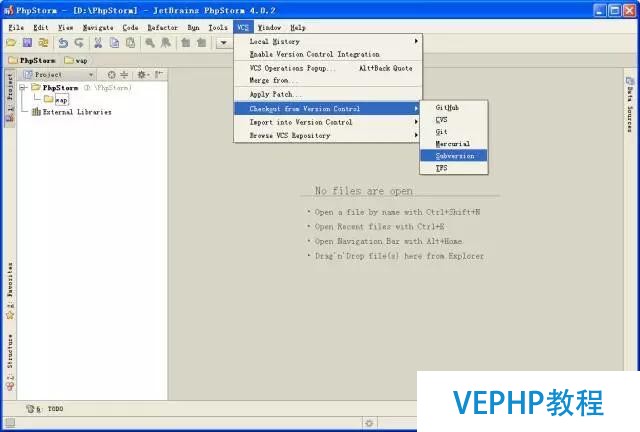
Task: Click the Copy toolbar icon
Action: [x=114, y=42]
